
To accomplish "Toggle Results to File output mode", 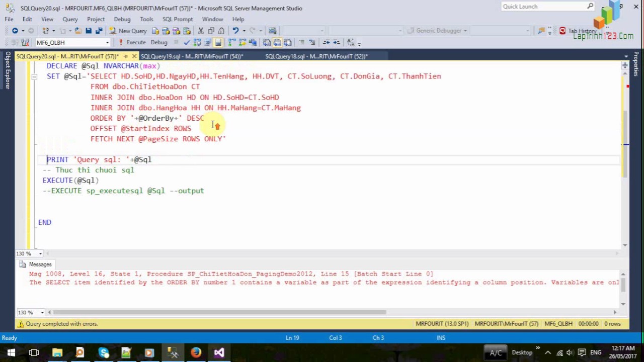I will [287, 42].
